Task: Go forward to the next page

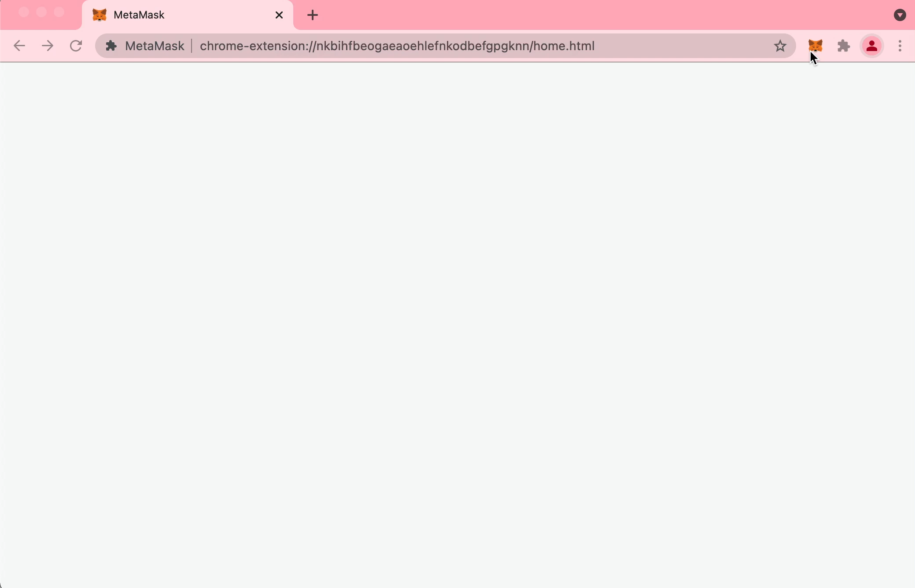Action: [48, 46]
